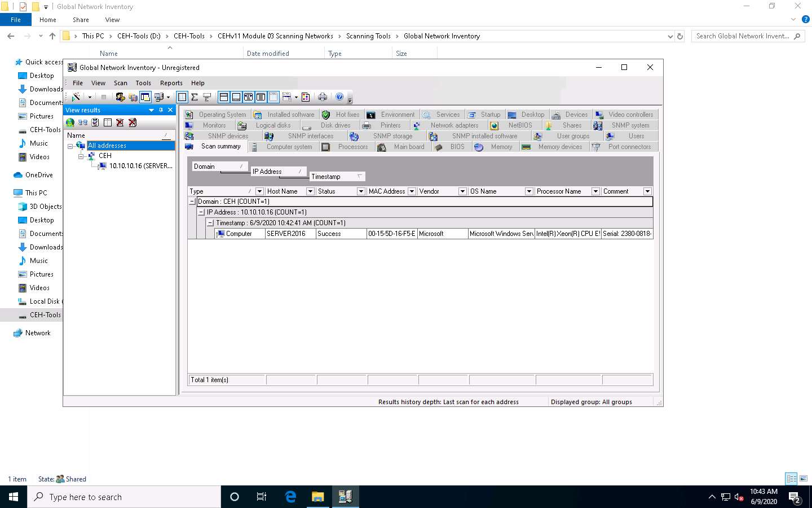Open Task View on taskbar

262,497
